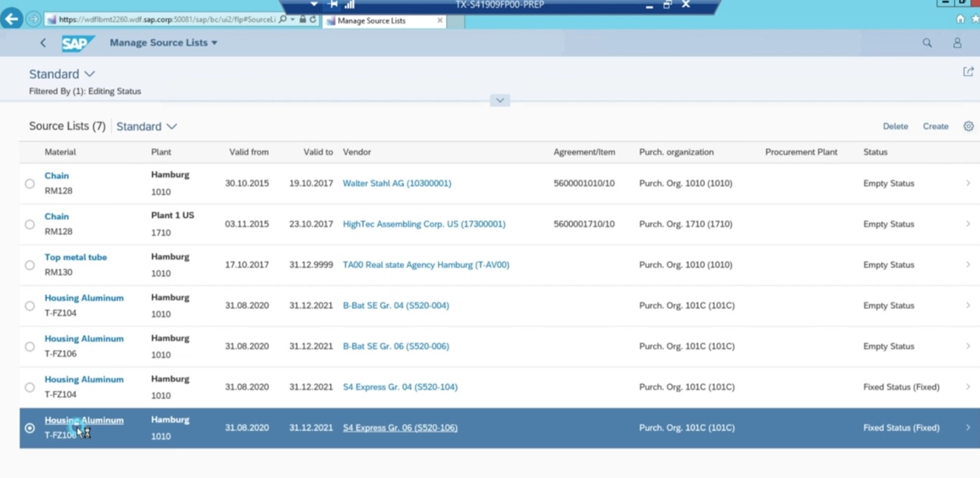Click the pin icon on the remote session bar
The width and height of the screenshot is (980, 478).
[x=332, y=5]
